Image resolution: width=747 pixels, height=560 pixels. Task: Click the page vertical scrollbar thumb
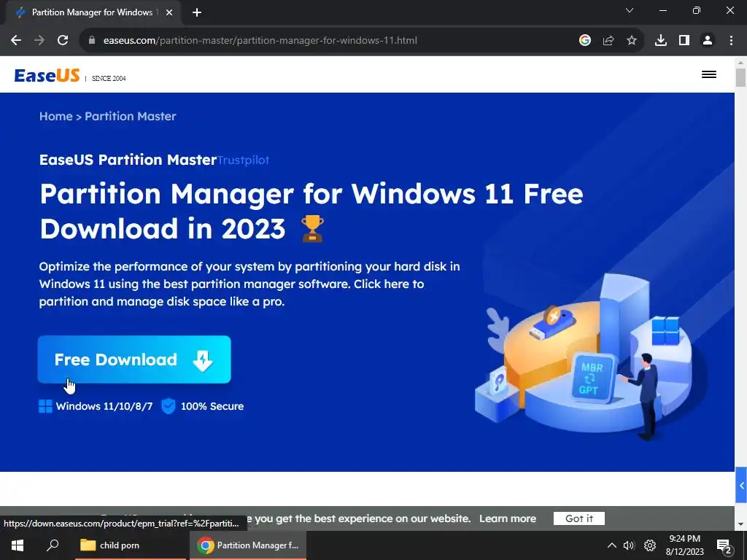(740, 77)
